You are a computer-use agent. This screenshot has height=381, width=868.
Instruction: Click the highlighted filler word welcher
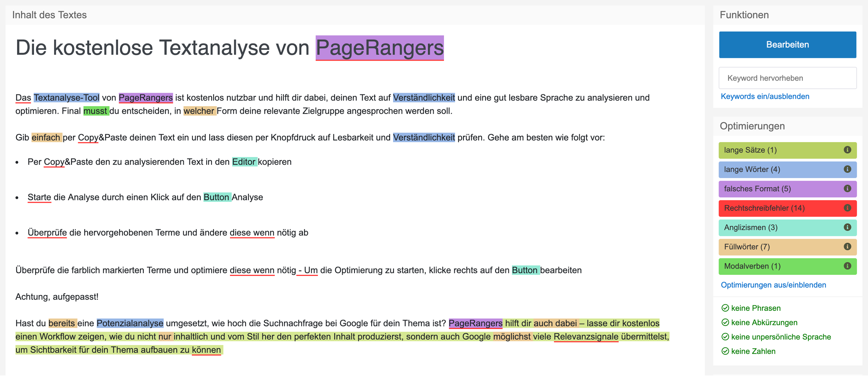[x=199, y=111]
